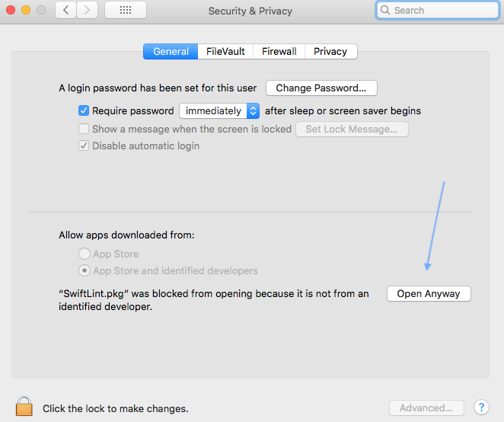Click 'after sleep or screen saver begins' text
The width and height of the screenshot is (504, 422).
(x=343, y=110)
